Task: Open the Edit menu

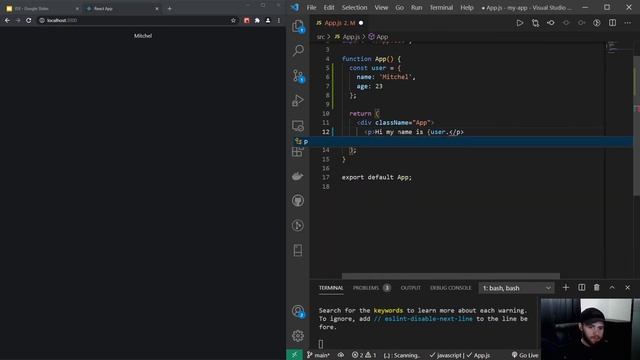Action: point(329,7)
